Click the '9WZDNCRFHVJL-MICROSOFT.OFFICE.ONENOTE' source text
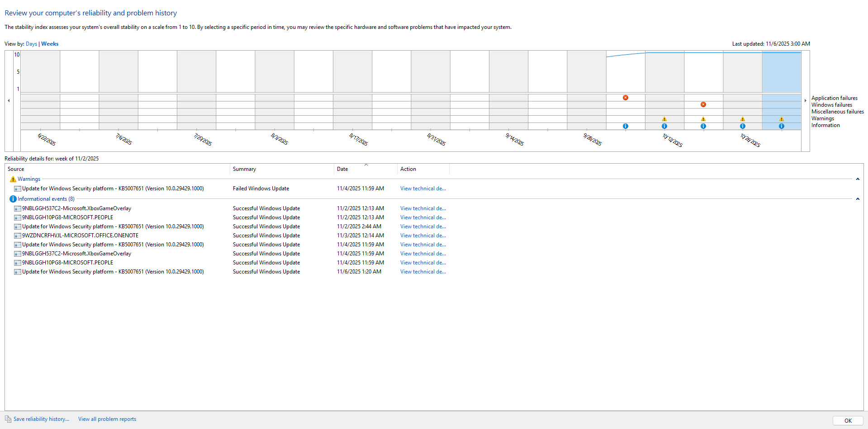This screenshot has height=429, width=868. (81, 236)
